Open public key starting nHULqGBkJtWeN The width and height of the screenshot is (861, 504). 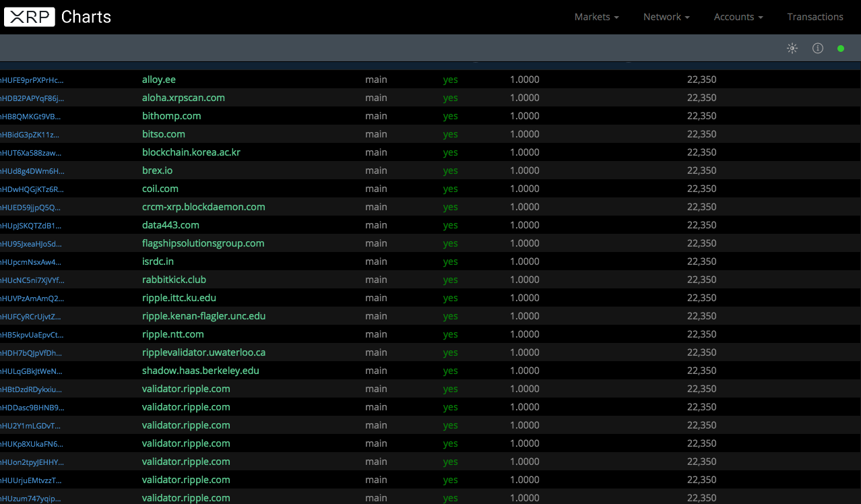pos(31,371)
